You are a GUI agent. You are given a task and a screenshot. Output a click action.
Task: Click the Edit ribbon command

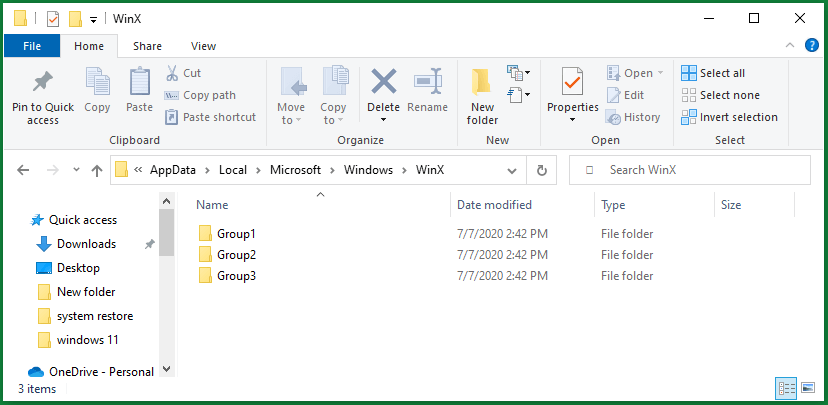point(625,95)
